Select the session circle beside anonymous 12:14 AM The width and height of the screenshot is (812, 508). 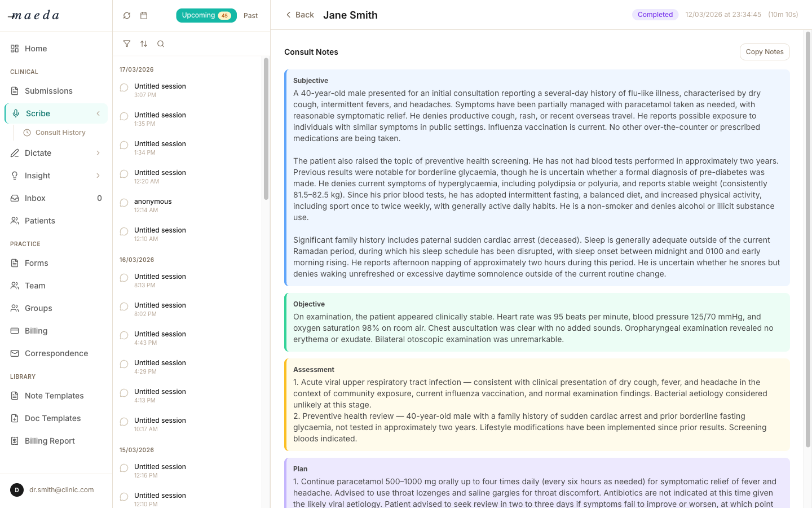coord(123,203)
